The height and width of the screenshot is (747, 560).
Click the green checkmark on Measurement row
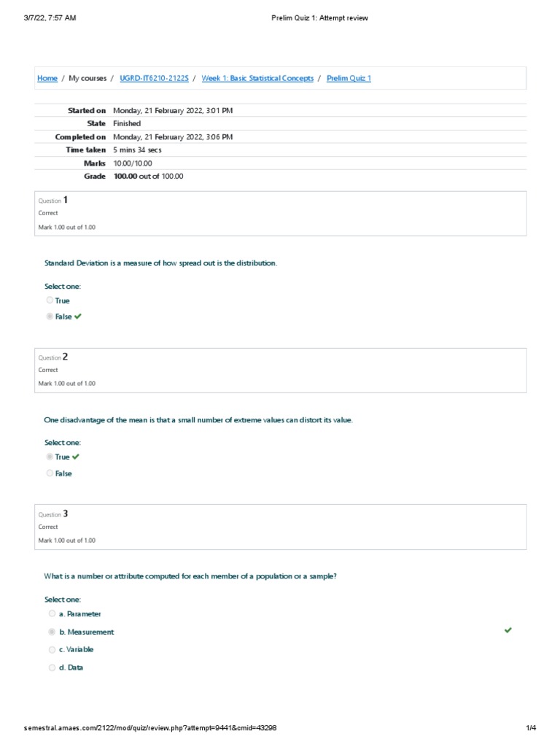coord(508,630)
